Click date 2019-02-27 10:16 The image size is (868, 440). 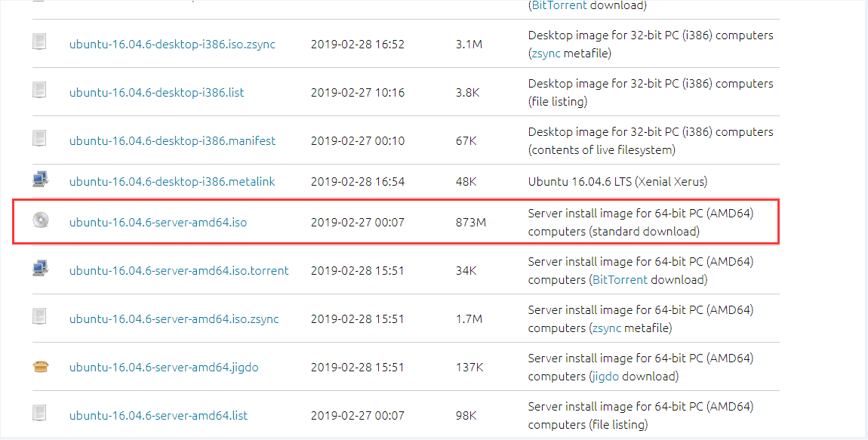(x=358, y=92)
